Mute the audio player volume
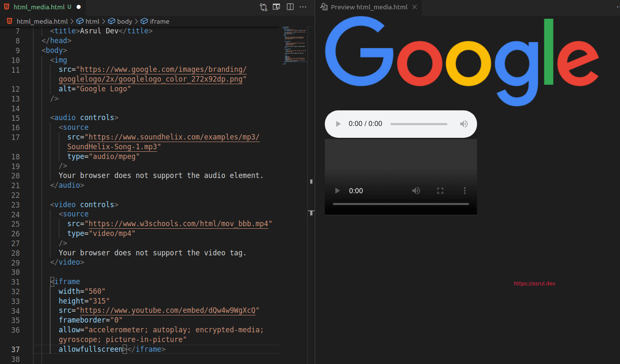Image resolution: width=620 pixels, height=364 pixels. point(464,124)
